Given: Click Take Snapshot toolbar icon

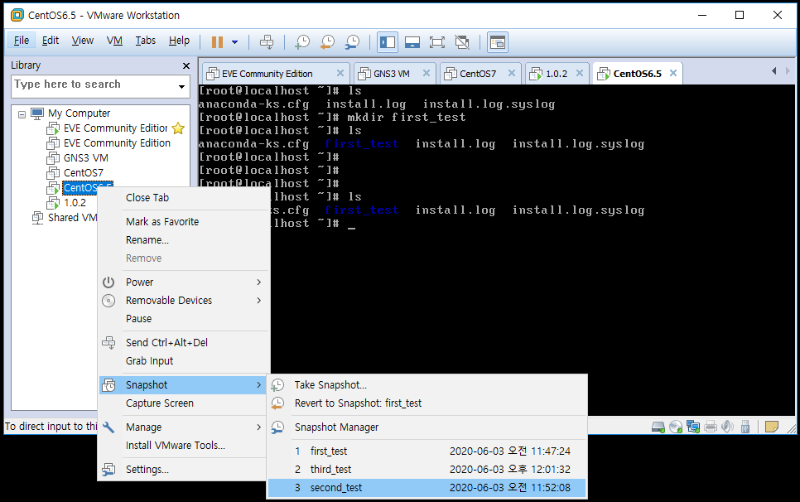Looking at the screenshot, I should [302, 42].
